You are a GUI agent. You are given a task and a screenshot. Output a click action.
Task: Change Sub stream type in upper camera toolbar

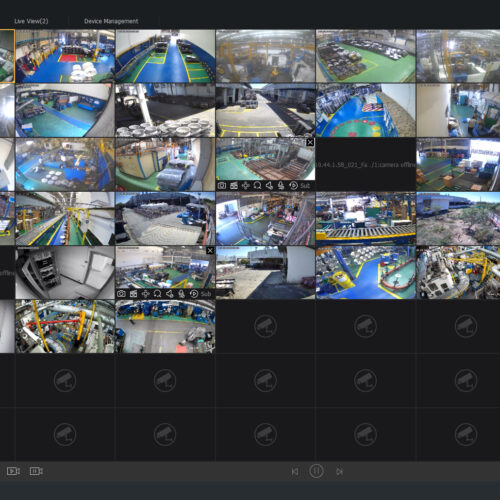305,185
